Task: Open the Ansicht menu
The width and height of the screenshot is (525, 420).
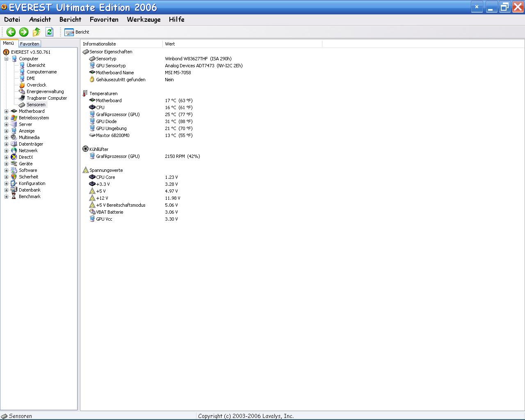Action: [x=40, y=19]
